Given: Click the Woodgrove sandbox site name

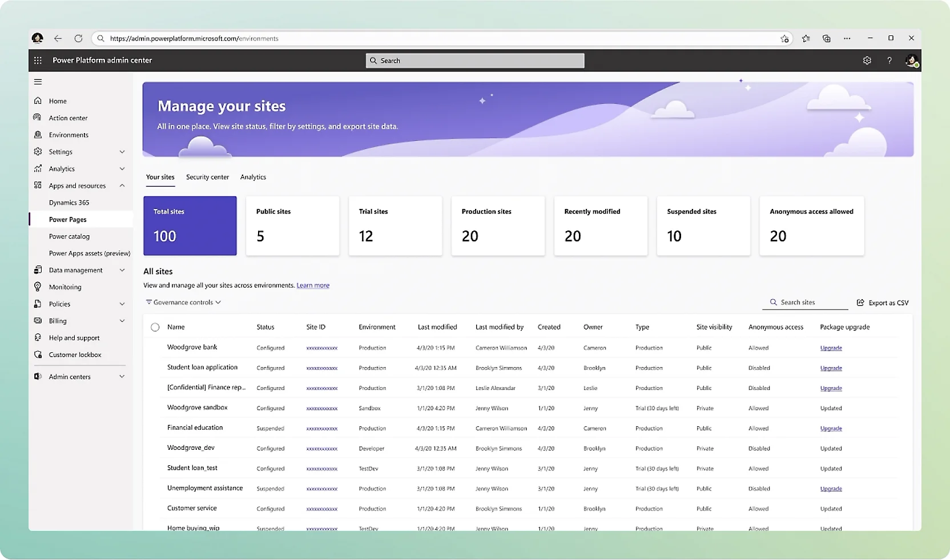Looking at the screenshot, I should [x=198, y=407].
